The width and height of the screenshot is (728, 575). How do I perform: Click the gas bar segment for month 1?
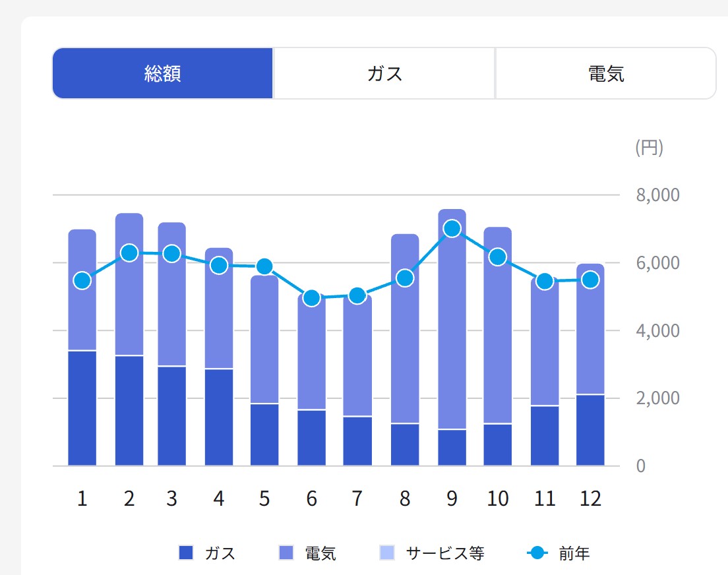click(82, 409)
